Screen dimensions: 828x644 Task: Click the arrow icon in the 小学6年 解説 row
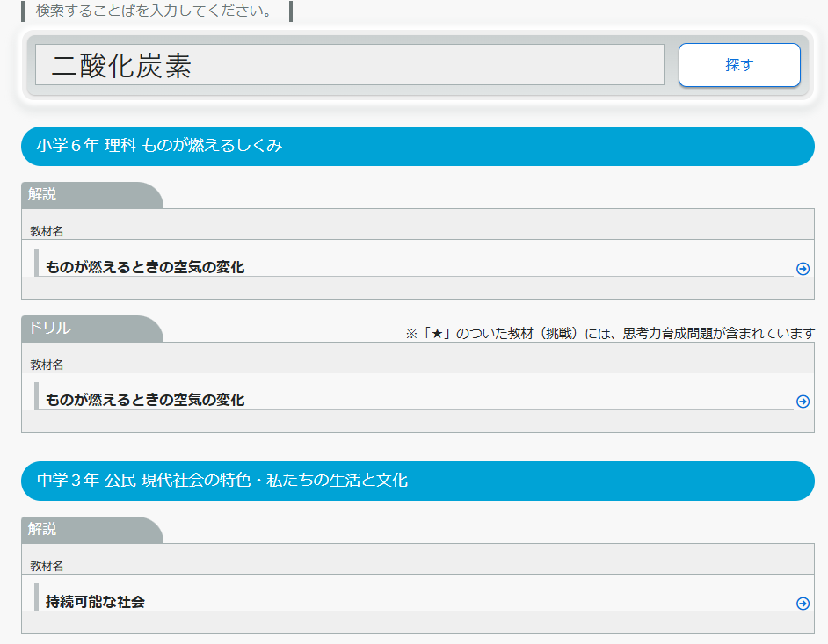802,269
